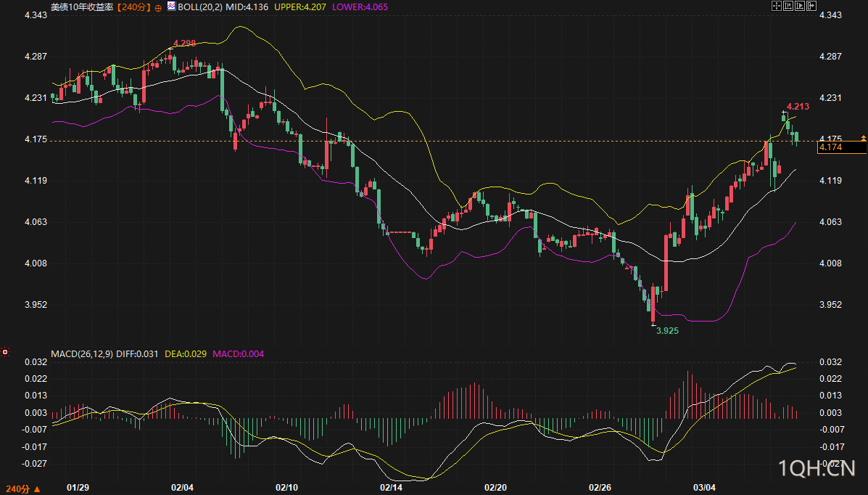Click the jump-to-start chart axis icon
This screenshot has width=868, height=495.
tap(788, 6)
